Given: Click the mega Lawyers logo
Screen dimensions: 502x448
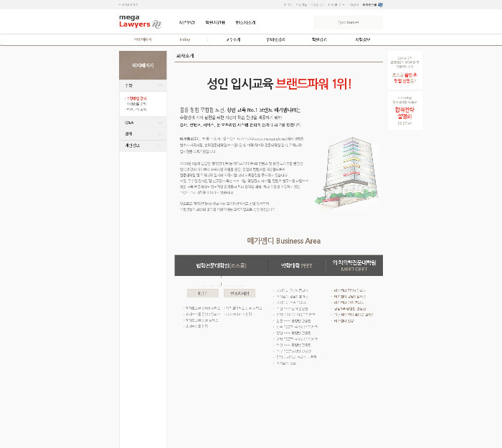Looking at the screenshot, I should (140, 22).
